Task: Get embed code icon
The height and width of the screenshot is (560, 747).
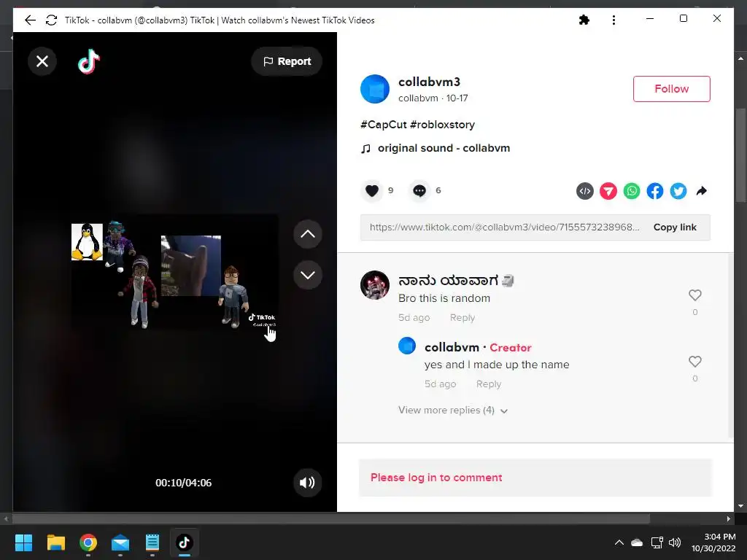Action: coord(584,191)
